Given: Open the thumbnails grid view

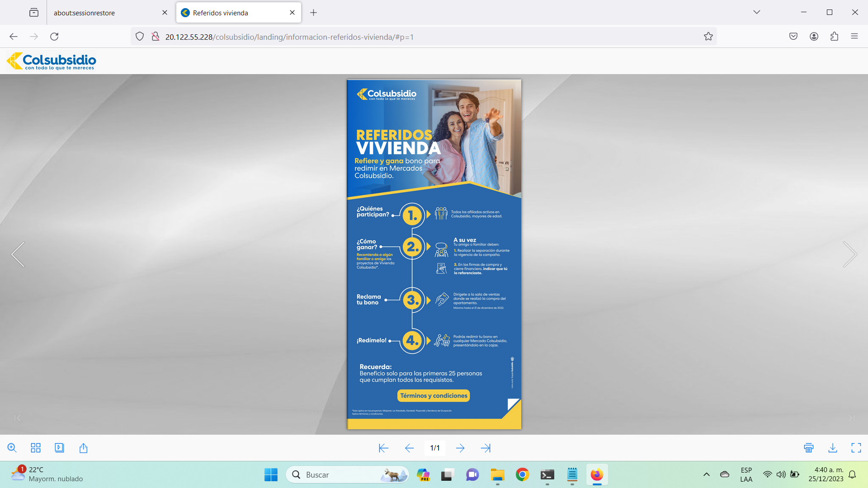Looking at the screenshot, I should [36, 448].
